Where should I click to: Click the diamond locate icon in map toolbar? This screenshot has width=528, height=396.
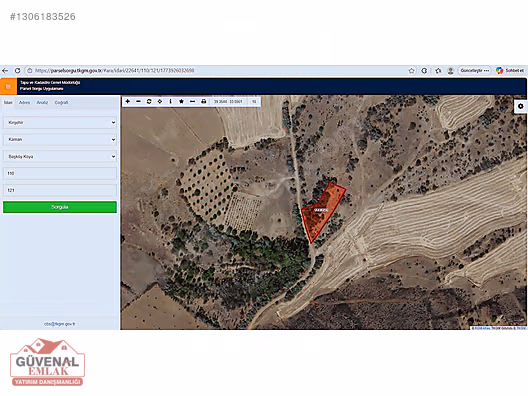pyautogui.click(x=160, y=101)
